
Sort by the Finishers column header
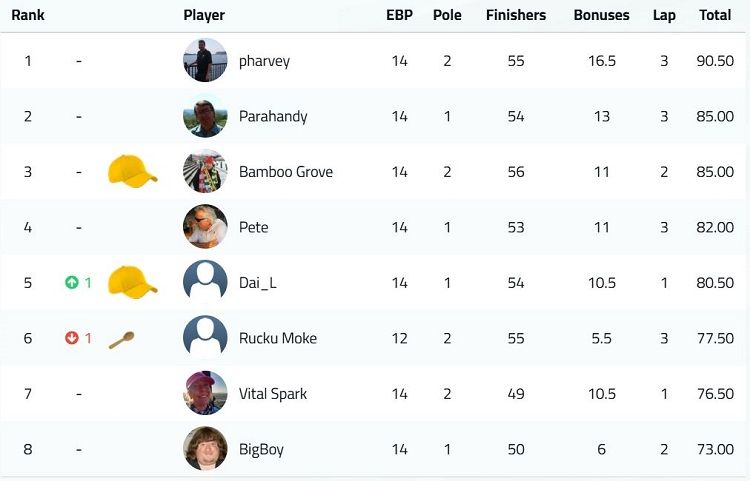516,15
